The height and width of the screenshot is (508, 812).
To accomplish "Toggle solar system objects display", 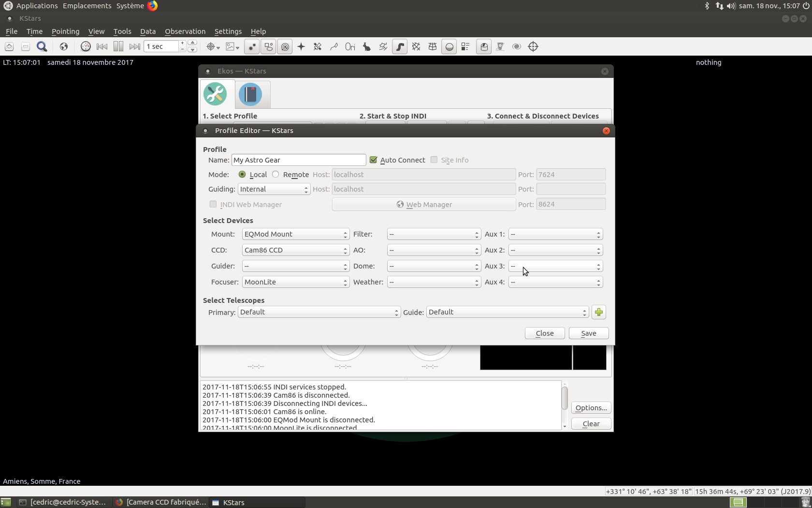I will coord(285,46).
